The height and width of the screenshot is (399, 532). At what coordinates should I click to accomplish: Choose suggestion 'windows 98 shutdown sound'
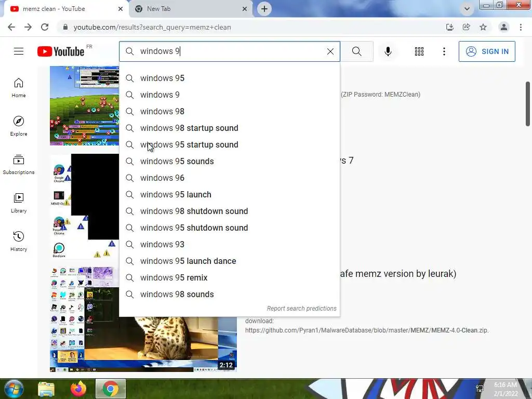click(229, 211)
